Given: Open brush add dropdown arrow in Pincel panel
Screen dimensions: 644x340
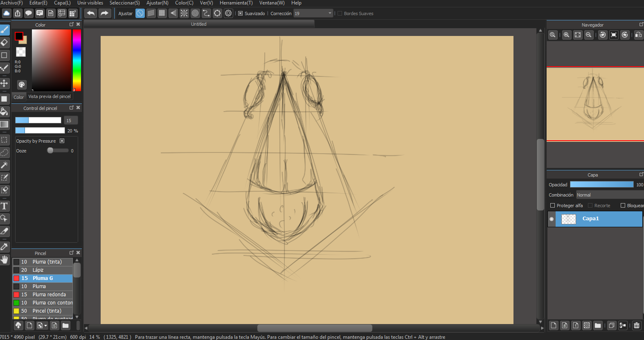Looking at the screenshot, I should tap(45, 326).
